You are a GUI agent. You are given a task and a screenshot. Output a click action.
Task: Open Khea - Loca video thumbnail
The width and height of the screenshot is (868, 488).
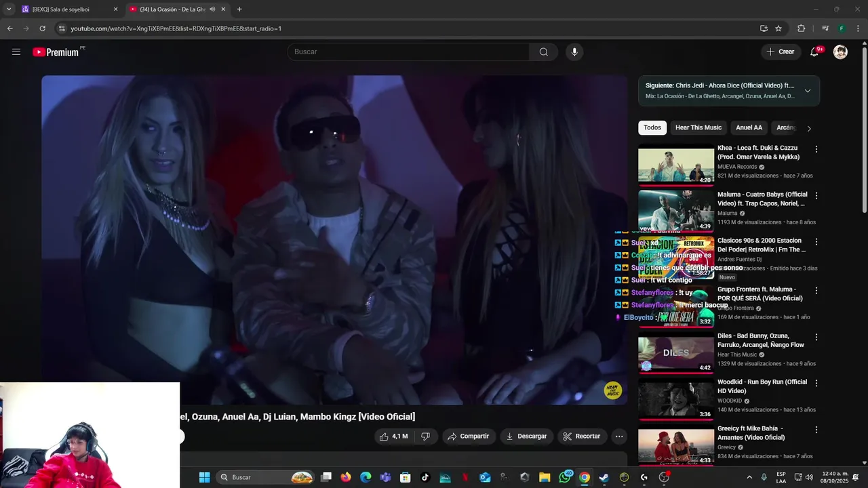676,166
